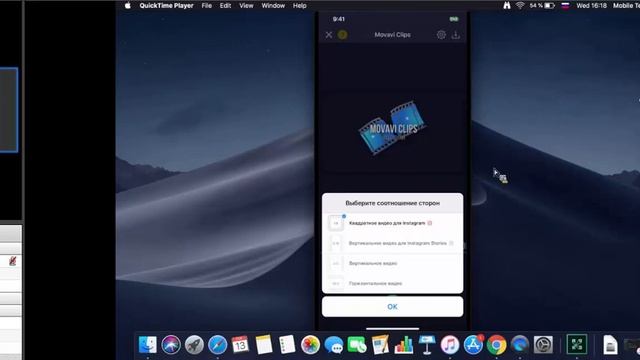The height and width of the screenshot is (360, 640).
Task: Open App Store with notification badge
Action: pos(473,345)
